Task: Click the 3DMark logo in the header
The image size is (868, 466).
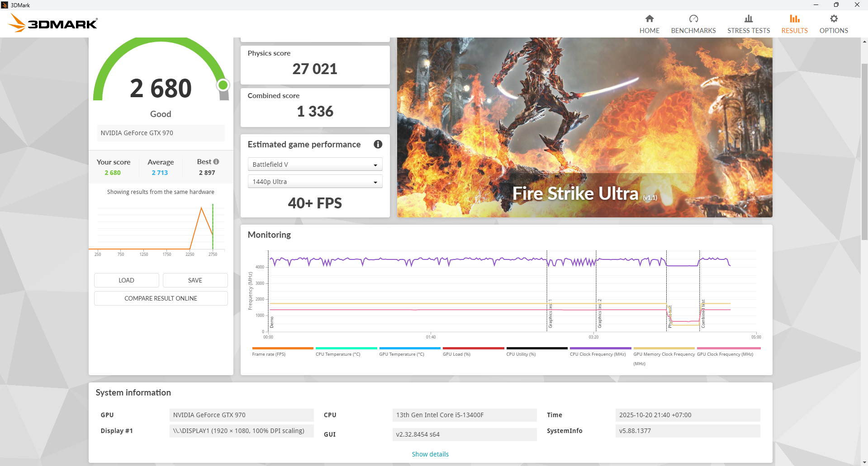Action: click(x=53, y=23)
